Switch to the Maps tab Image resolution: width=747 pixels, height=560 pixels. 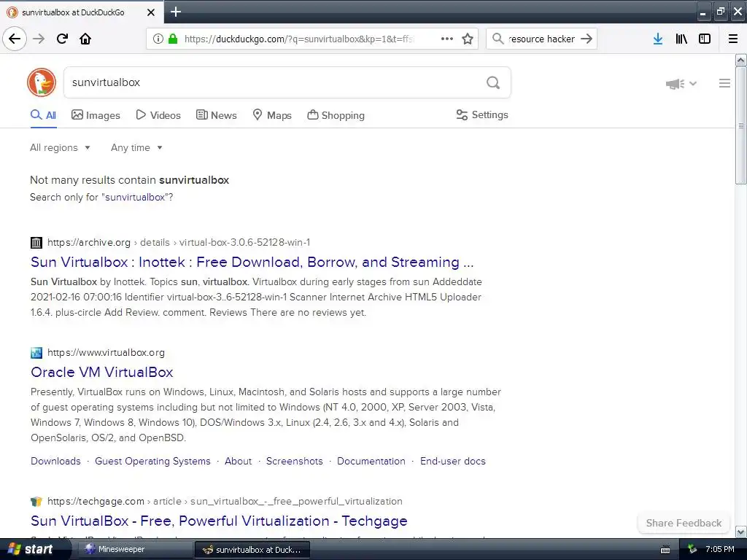272,115
